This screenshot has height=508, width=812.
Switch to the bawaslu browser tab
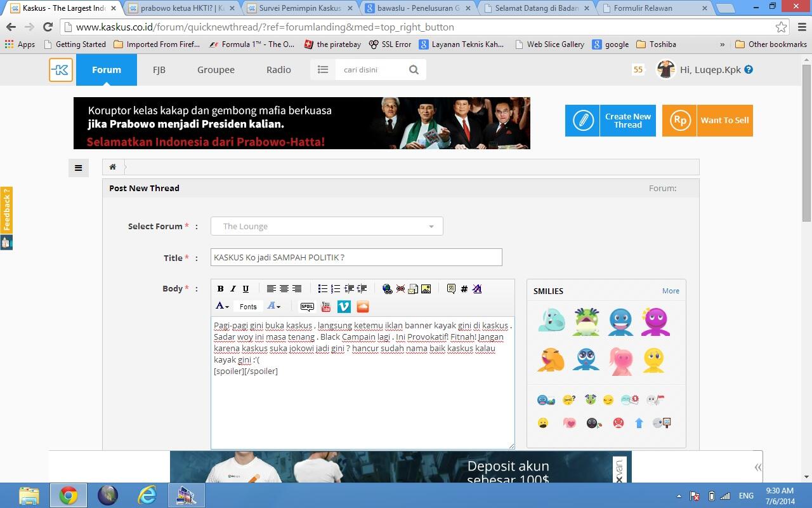pyautogui.click(x=419, y=8)
